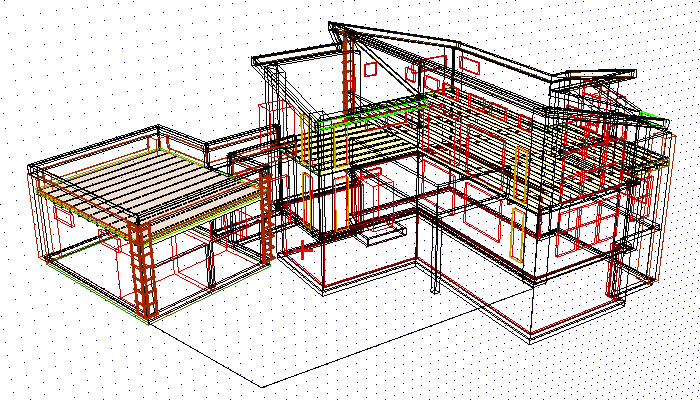Select the yellow door outline on the lower right wall

[x=517, y=235]
